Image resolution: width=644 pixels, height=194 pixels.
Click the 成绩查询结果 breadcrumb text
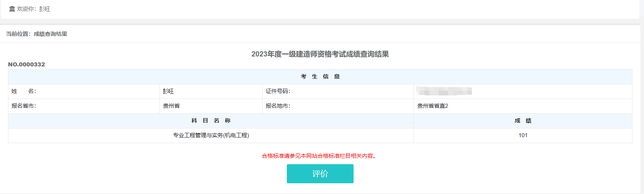[x=50, y=34]
